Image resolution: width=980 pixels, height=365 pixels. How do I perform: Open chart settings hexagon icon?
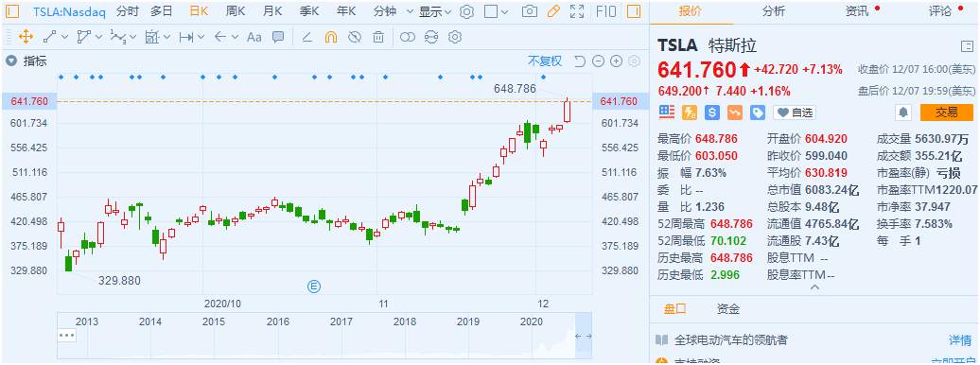pyautogui.click(x=467, y=11)
